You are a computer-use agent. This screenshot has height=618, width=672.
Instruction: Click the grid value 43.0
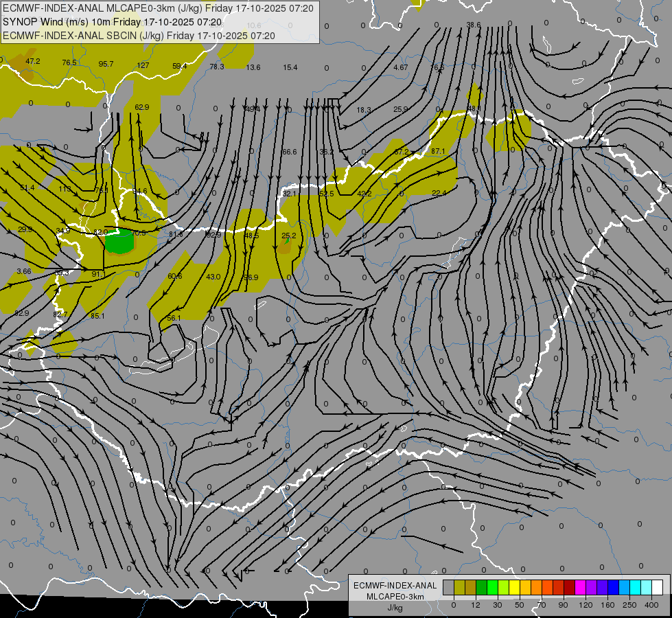pos(213,277)
